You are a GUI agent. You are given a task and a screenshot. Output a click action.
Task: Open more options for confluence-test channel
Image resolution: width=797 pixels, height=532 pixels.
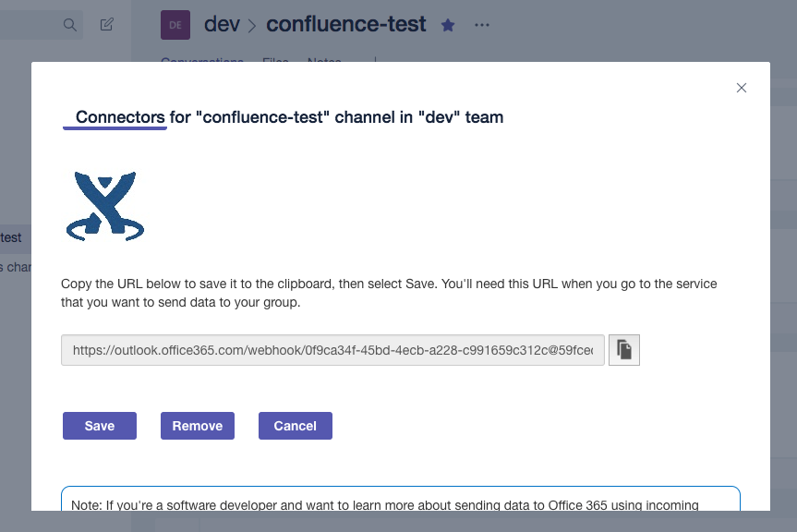pyautogui.click(x=482, y=25)
